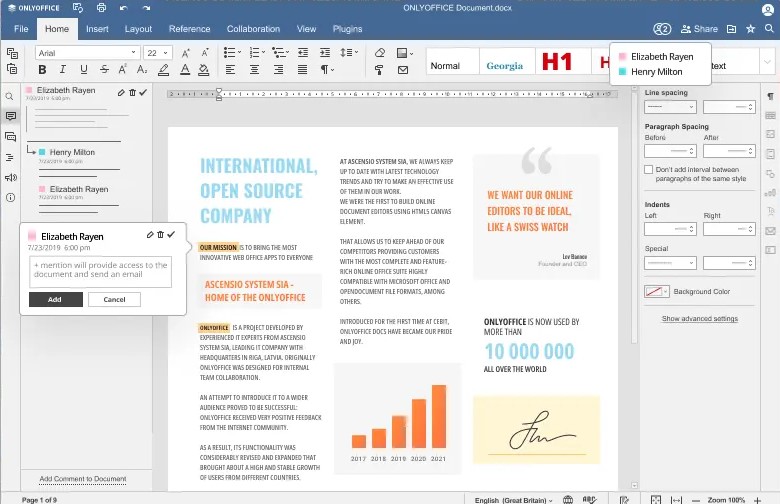Open Show advanced settings link
The width and height of the screenshot is (780, 504).
point(699,318)
